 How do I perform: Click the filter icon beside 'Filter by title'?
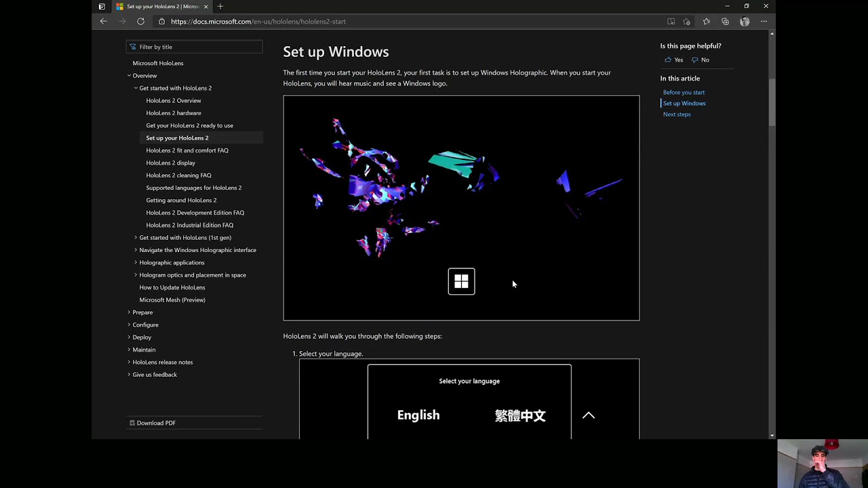[132, 47]
